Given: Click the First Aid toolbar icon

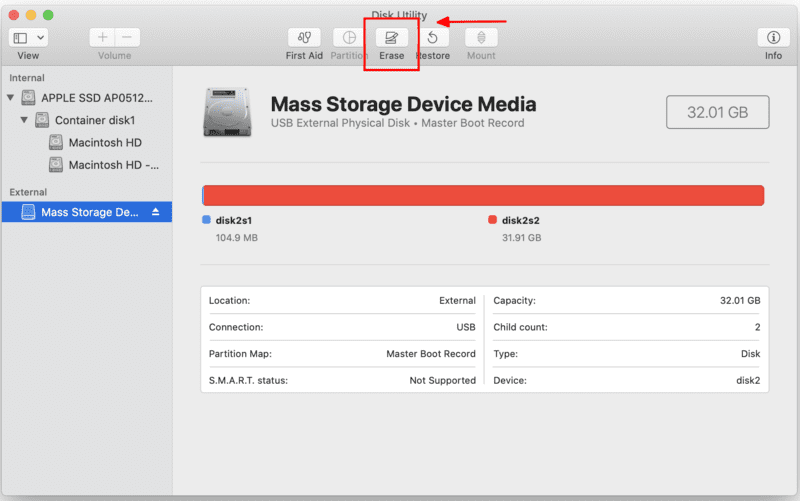Looking at the screenshot, I should 304,37.
